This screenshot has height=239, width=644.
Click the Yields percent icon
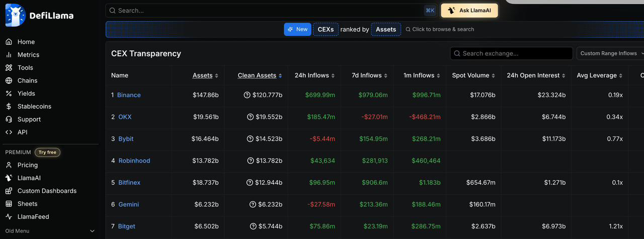9,93
